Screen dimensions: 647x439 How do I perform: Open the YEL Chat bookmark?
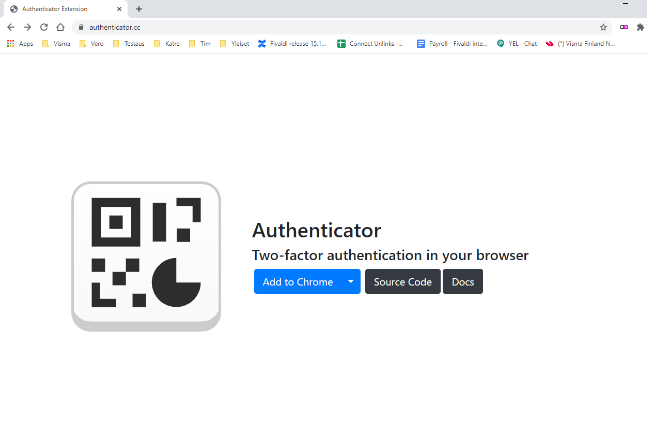[517, 43]
